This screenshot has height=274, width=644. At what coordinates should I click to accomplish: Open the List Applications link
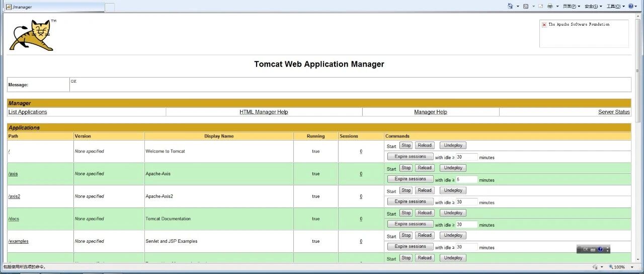coord(28,112)
